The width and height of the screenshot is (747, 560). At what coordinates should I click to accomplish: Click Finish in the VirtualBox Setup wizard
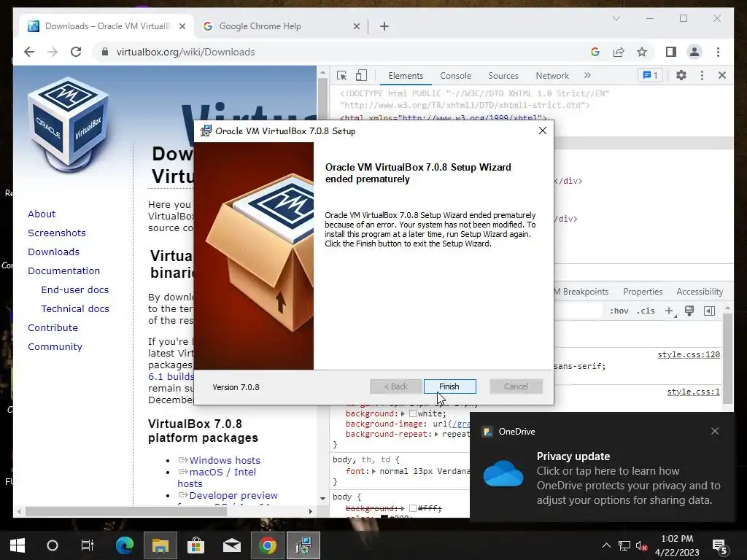449,386
